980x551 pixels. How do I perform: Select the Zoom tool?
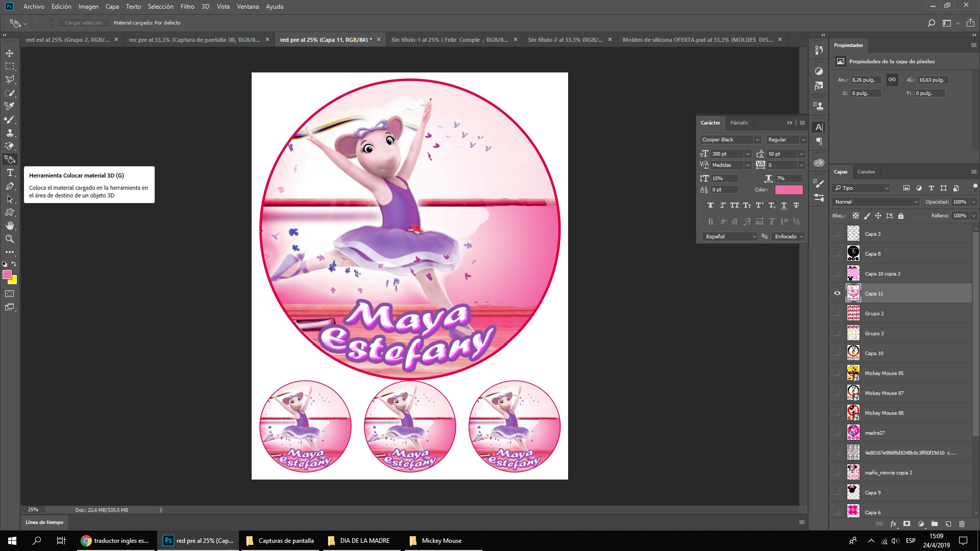10,239
